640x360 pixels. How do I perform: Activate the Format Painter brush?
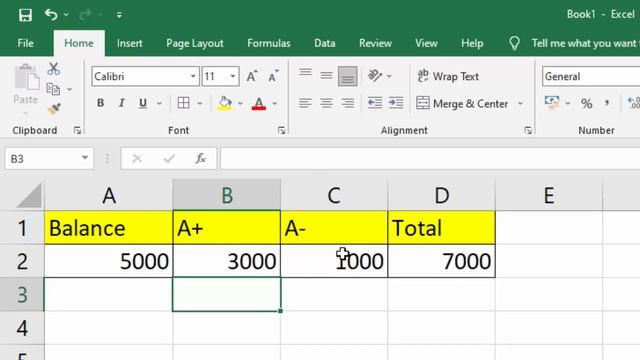pos(54,109)
